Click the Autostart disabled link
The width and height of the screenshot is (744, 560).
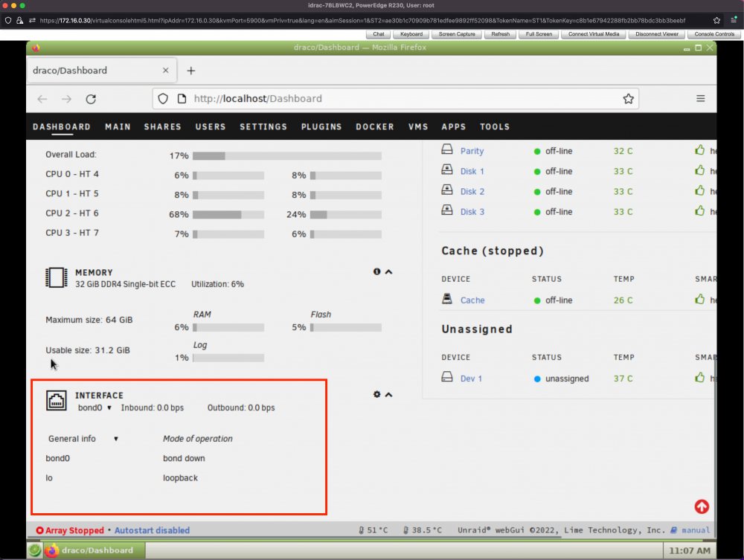152,530
